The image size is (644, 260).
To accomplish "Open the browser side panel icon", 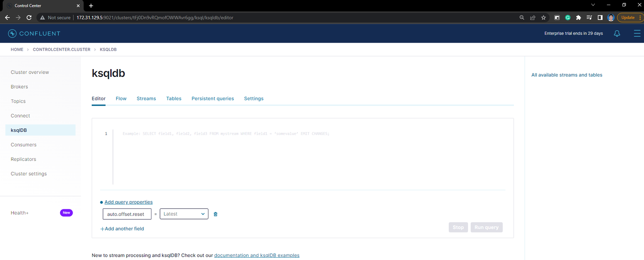I will 600,18.
